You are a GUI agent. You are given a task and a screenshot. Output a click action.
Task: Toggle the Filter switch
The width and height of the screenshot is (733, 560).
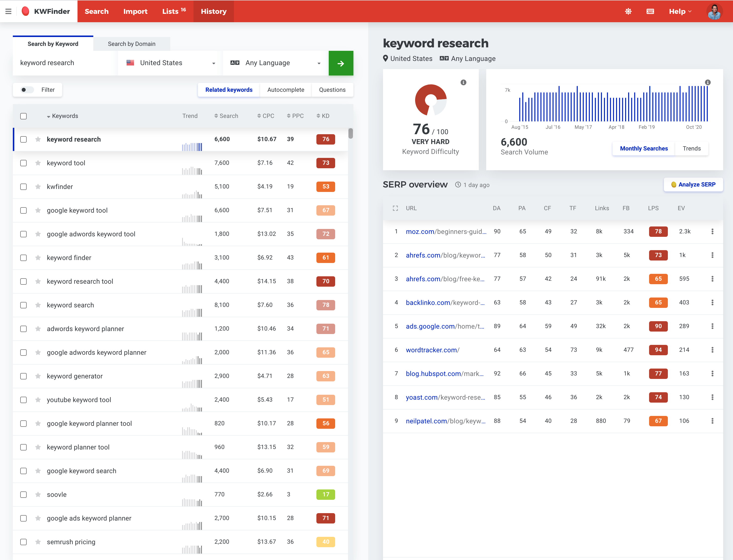(x=27, y=90)
